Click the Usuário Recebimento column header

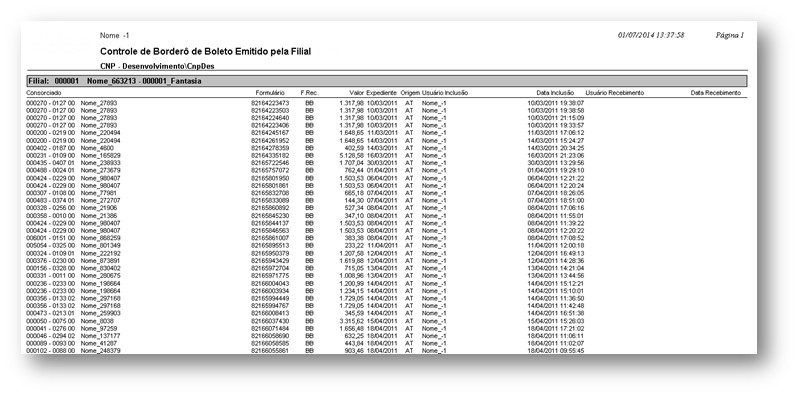click(x=615, y=93)
